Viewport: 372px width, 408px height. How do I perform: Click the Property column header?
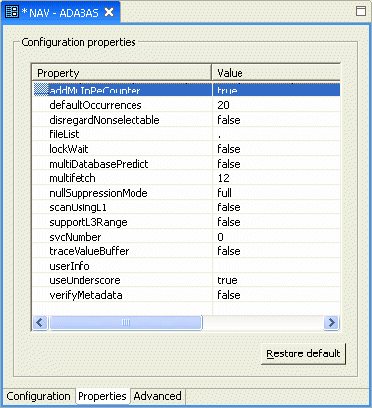(x=122, y=73)
